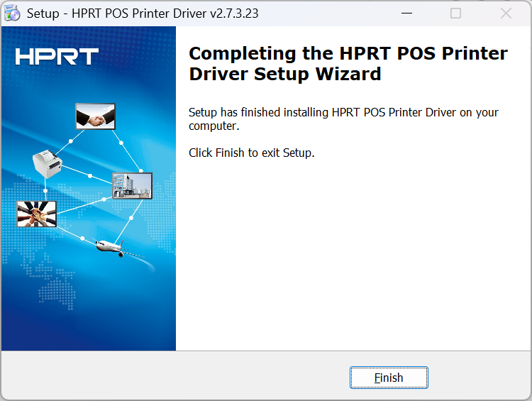Select the office building photo thumbnail
Screen dimensions: 532x401
pyautogui.click(x=132, y=185)
